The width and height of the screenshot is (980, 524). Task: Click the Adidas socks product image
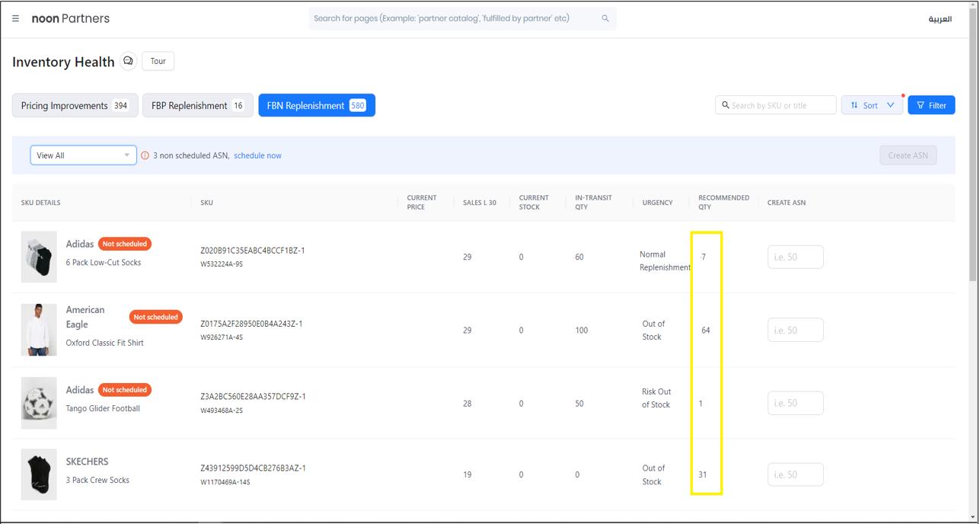click(x=39, y=257)
